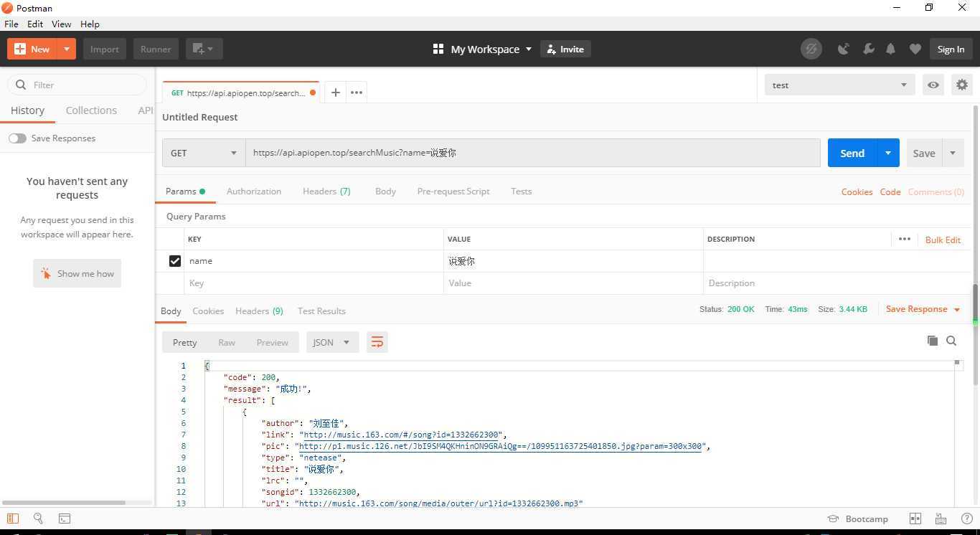Click the Show me how pointer button
This screenshot has width=980, height=535.
77,273
